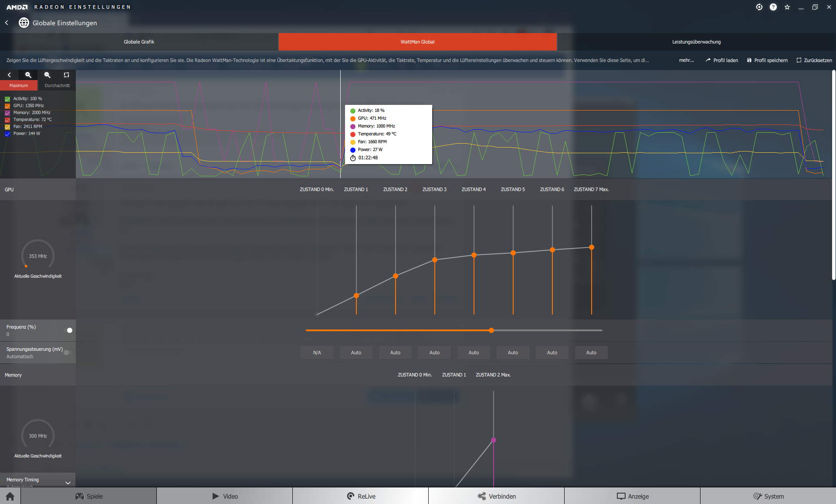Toggle the Frequenz (%) switch
Image resolution: width=836 pixels, height=504 pixels.
tap(68, 330)
